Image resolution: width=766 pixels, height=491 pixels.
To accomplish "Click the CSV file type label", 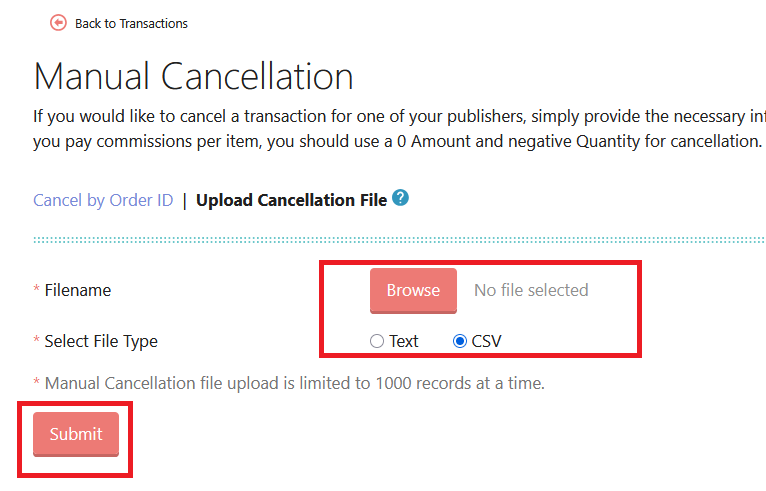I will pos(487,341).
